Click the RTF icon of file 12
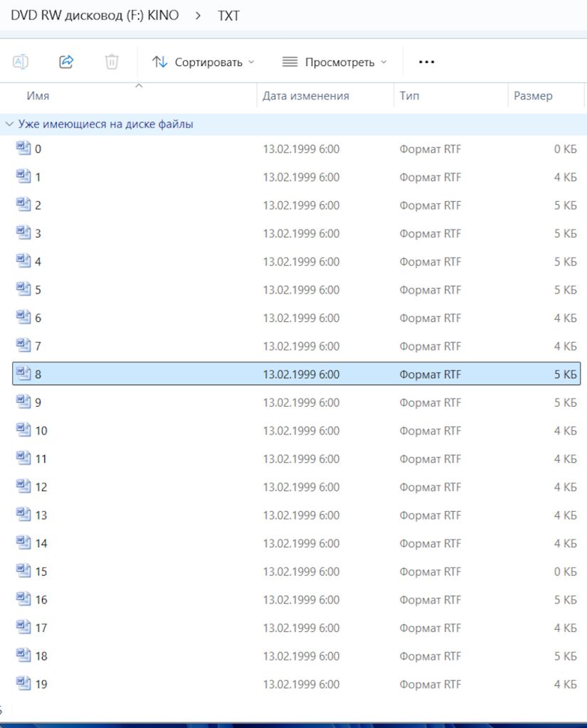Screen dimensions: 587x728 click(23, 486)
